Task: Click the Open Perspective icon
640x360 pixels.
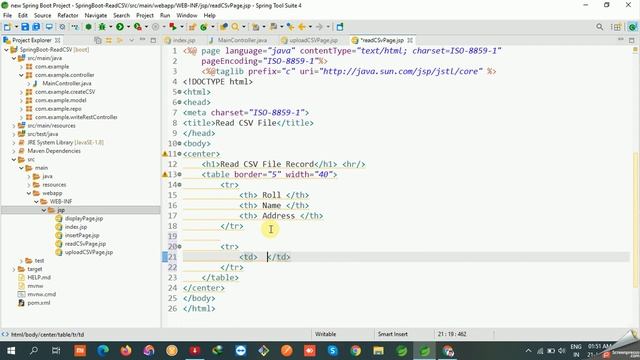Action: click(x=616, y=27)
